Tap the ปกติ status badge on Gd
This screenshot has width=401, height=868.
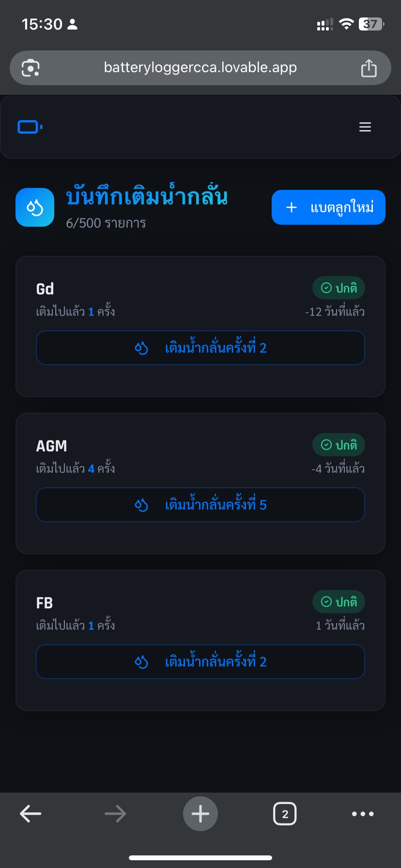(339, 288)
